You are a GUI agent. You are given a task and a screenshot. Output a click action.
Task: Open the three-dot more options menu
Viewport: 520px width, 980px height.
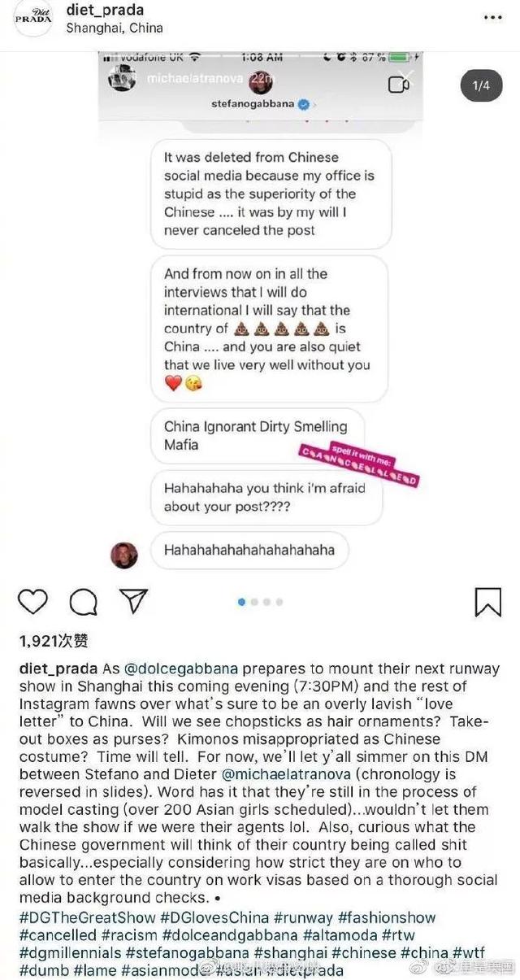[491, 18]
